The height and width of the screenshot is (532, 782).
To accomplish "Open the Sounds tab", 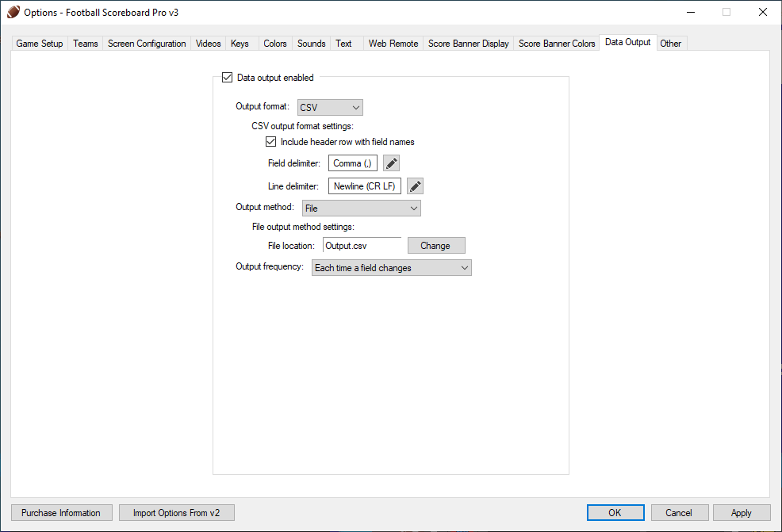I will pos(311,44).
